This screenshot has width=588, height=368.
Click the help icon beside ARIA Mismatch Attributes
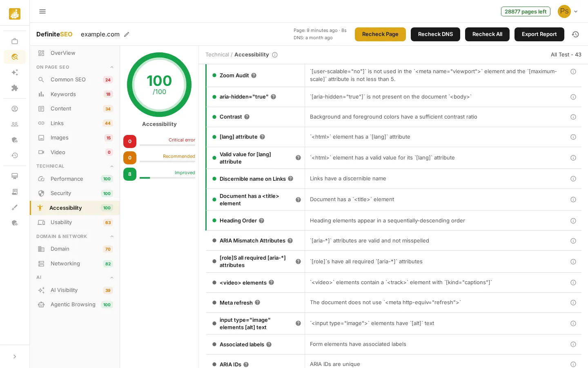(x=290, y=241)
